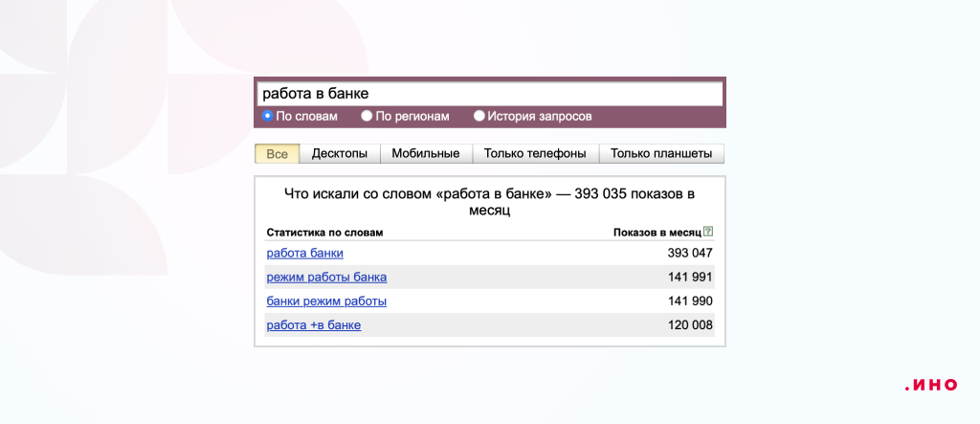Click the "Статистика по словам" column header
The height and width of the screenshot is (424, 980).
pyautogui.click(x=323, y=232)
